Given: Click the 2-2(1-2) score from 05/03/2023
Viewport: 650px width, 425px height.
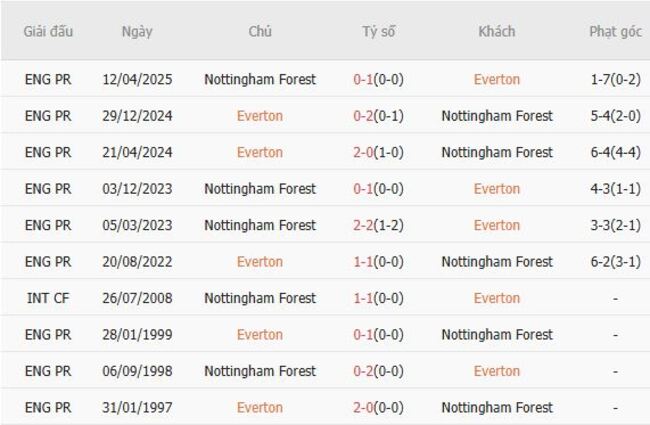Looking at the screenshot, I should (x=379, y=225).
